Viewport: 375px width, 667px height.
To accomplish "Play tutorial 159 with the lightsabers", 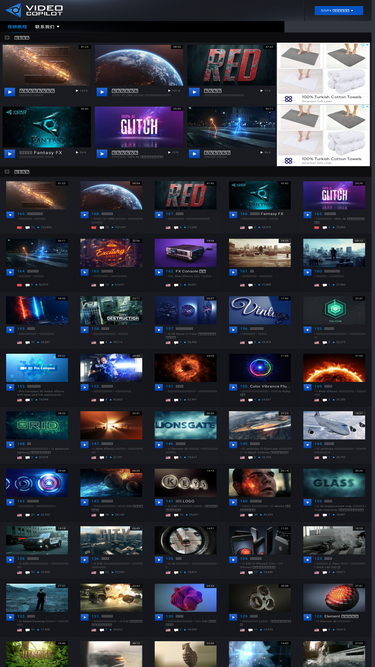I will click(10, 330).
